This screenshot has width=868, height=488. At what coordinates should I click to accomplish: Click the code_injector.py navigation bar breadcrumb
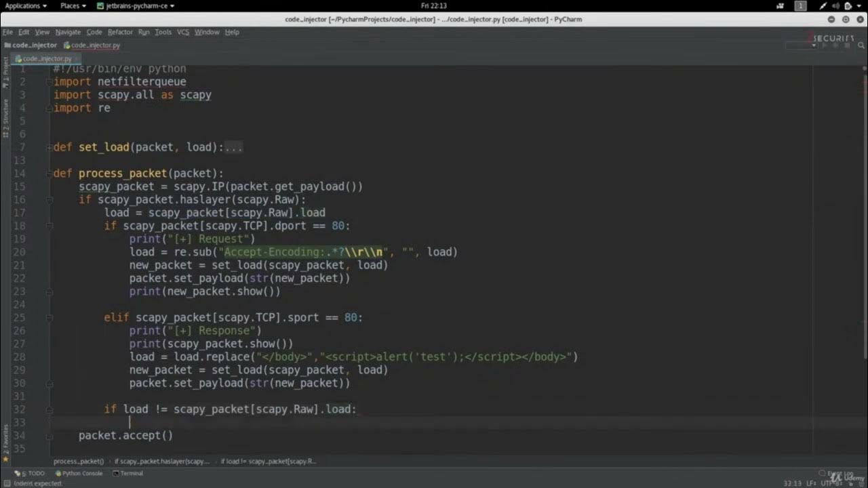[92, 45]
